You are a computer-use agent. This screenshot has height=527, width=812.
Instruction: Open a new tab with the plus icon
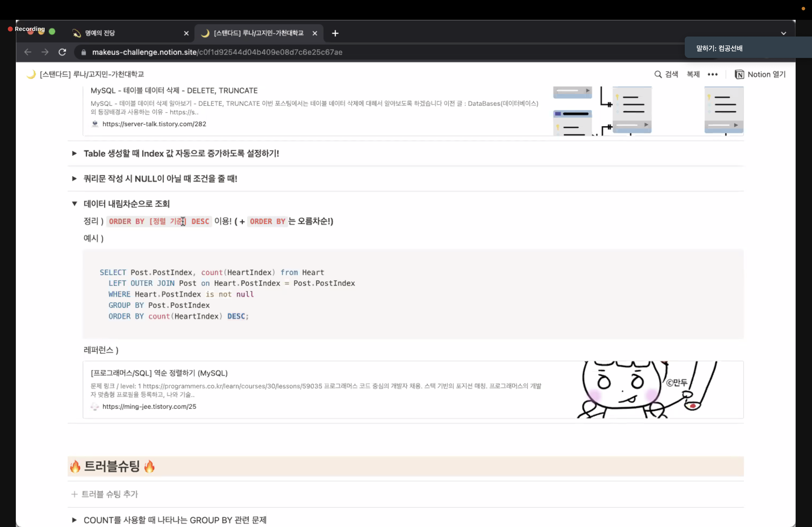335,33
